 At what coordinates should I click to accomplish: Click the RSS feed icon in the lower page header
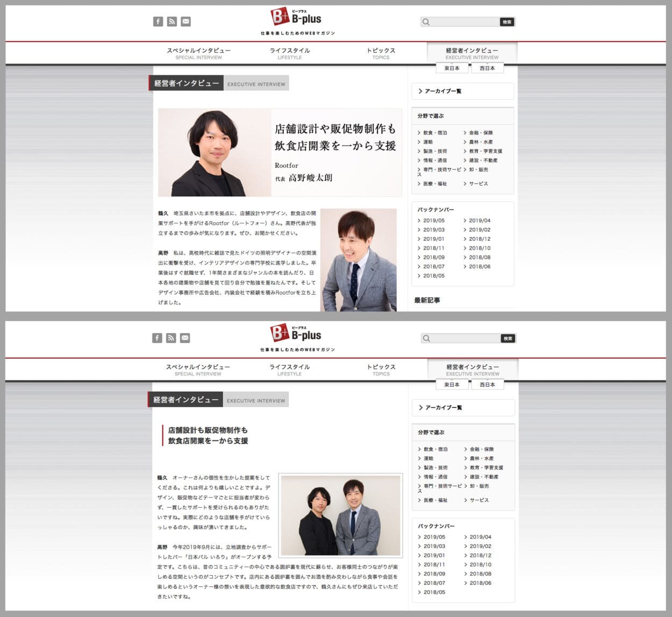tap(171, 338)
